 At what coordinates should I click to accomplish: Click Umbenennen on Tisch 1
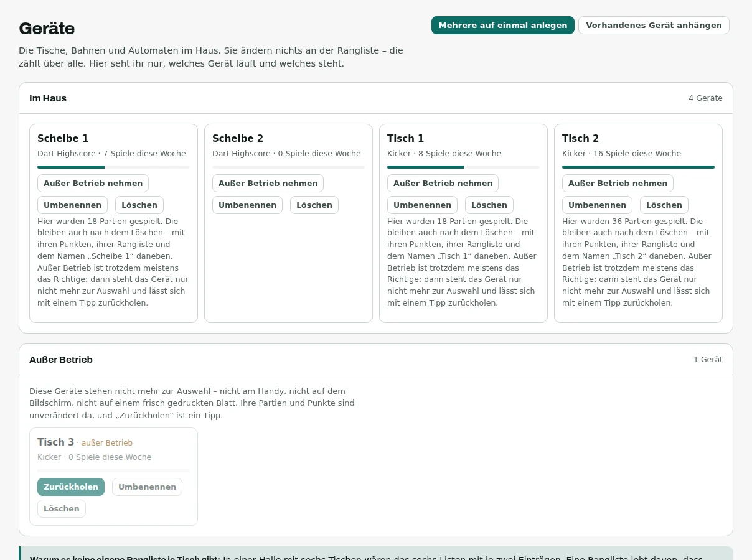tap(422, 205)
